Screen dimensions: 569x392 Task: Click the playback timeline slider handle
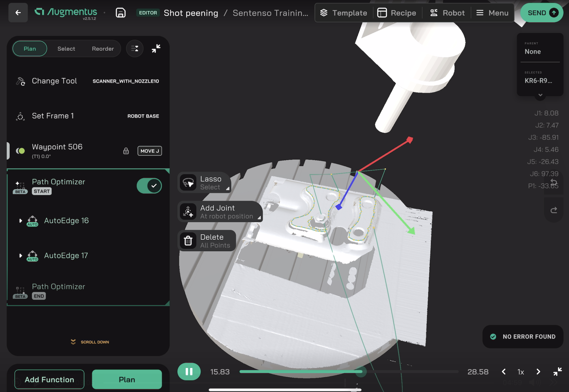click(360, 372)
